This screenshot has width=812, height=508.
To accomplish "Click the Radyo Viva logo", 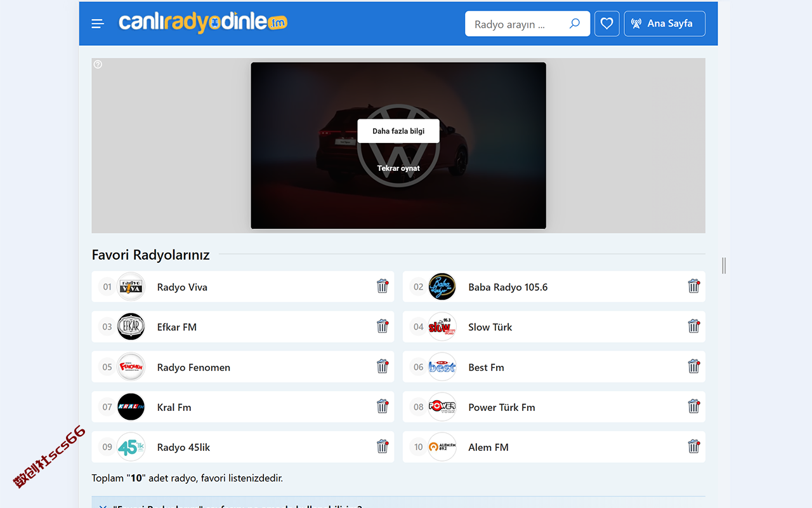I will point(131,287).
